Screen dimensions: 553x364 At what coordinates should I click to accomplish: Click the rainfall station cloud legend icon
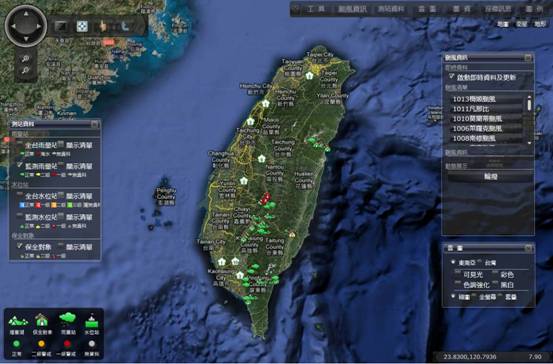[x=67, y=317]
